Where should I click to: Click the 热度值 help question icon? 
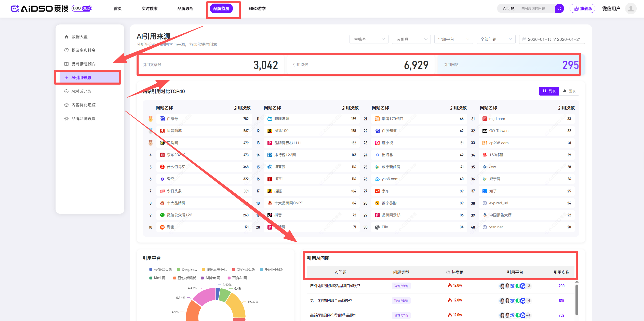click(x=448, y=272)
